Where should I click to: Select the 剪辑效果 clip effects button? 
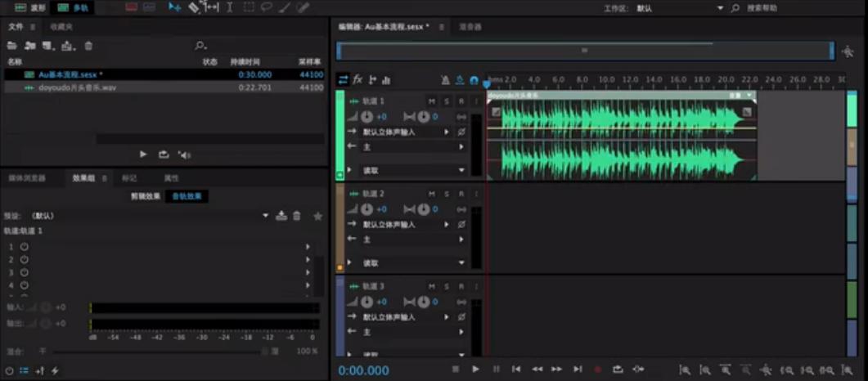(x=146, y=196)
